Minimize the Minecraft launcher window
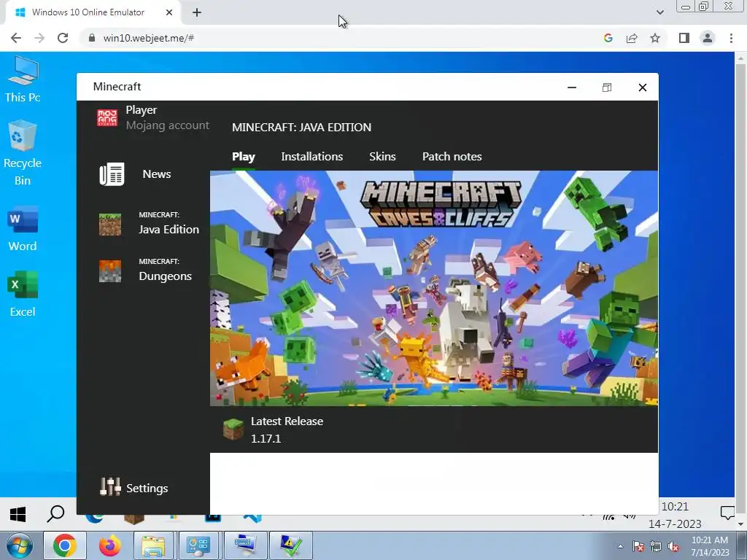Image resolution: width=747 pixels, height=560 pixels. tap(572, 87)
